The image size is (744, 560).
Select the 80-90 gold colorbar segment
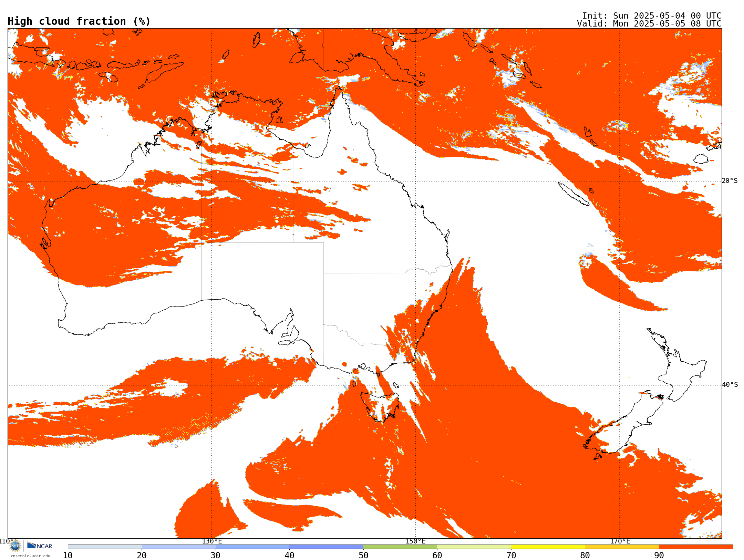pos(622,547)
